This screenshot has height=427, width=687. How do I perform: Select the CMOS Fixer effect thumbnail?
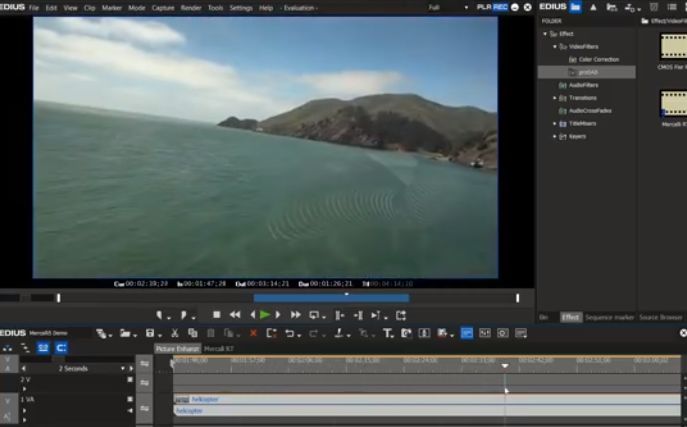(x=673, y=46)
